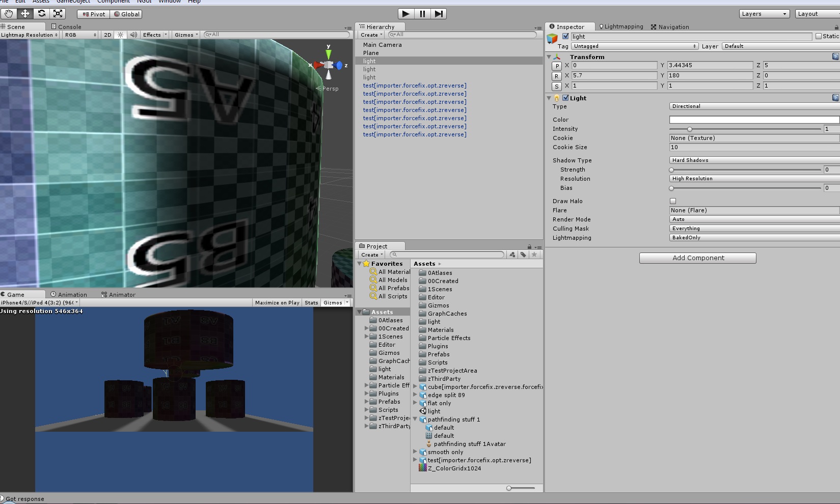
Task: Toggle the GameObject active checkbox
Action: 565,36
